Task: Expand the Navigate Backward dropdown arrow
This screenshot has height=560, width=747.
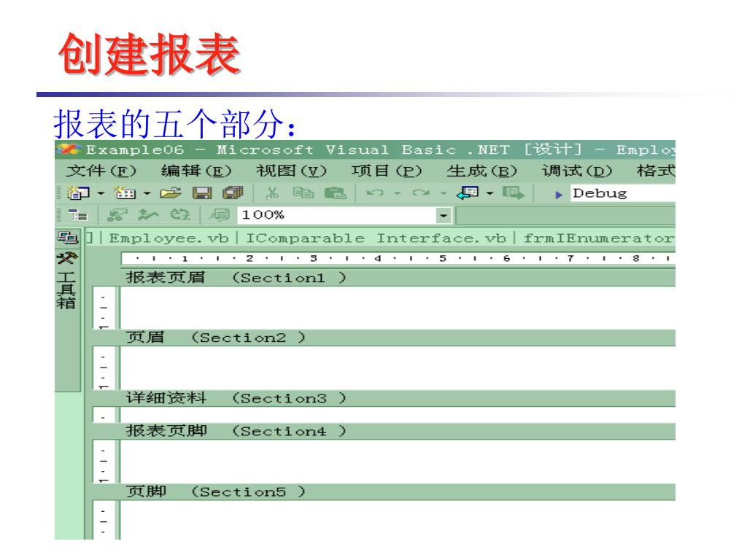Action: click(x=489, y=193)
